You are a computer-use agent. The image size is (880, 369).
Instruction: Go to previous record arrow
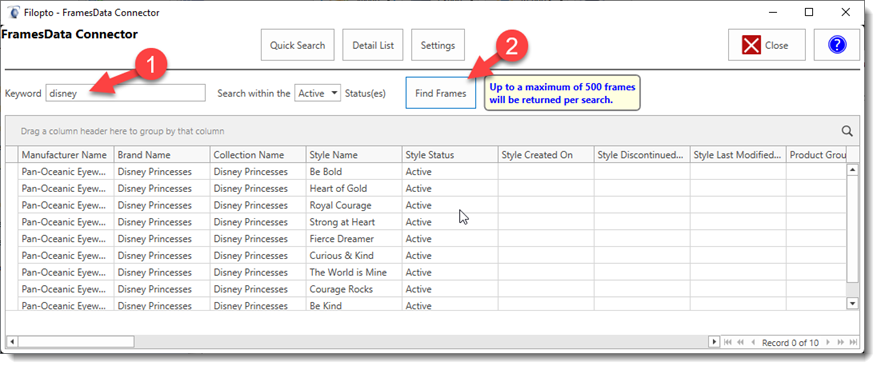[x=753, y=342]
